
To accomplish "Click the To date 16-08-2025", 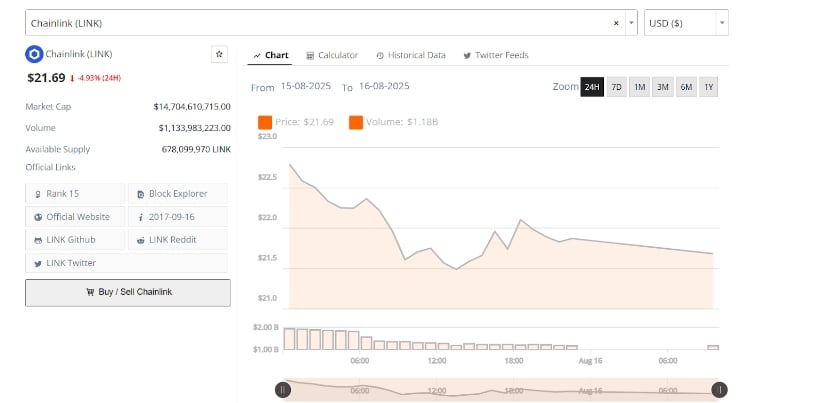I will [x=384, y=86].
